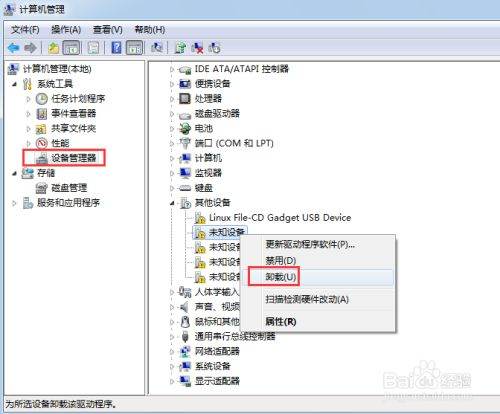Select 设备管理器 in the left tree

pos(74,158)
